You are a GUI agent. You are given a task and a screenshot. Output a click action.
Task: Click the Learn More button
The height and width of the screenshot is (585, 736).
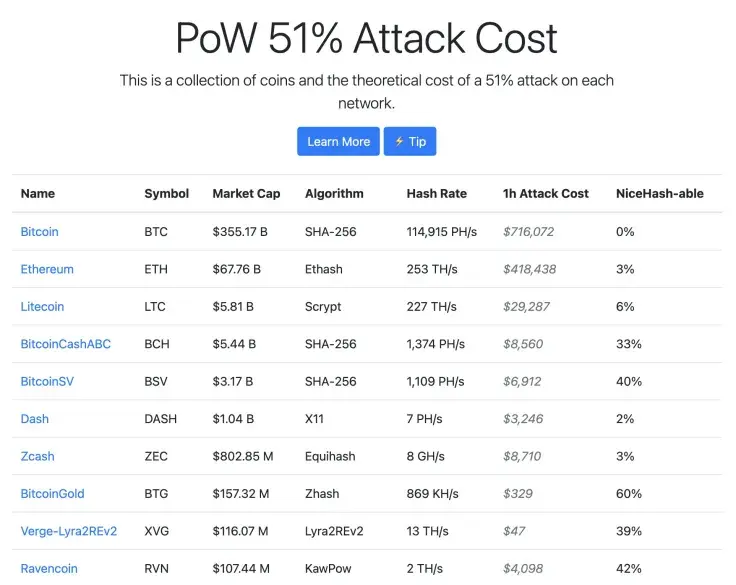click(338, 142)
